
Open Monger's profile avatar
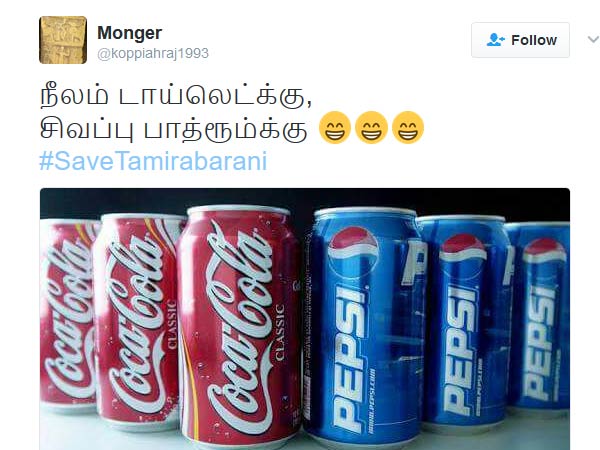63,40
